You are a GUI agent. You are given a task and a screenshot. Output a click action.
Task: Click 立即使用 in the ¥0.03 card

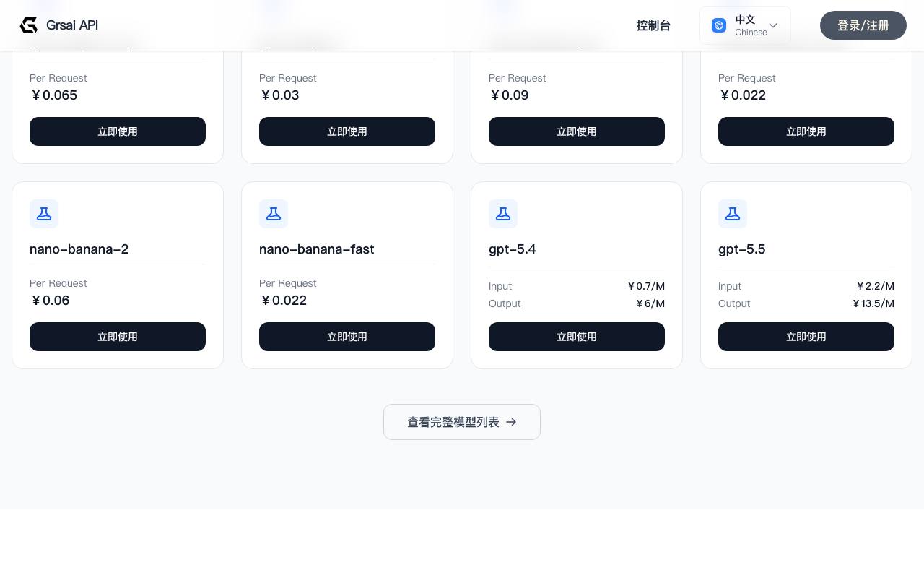click(x=347, y=131)
